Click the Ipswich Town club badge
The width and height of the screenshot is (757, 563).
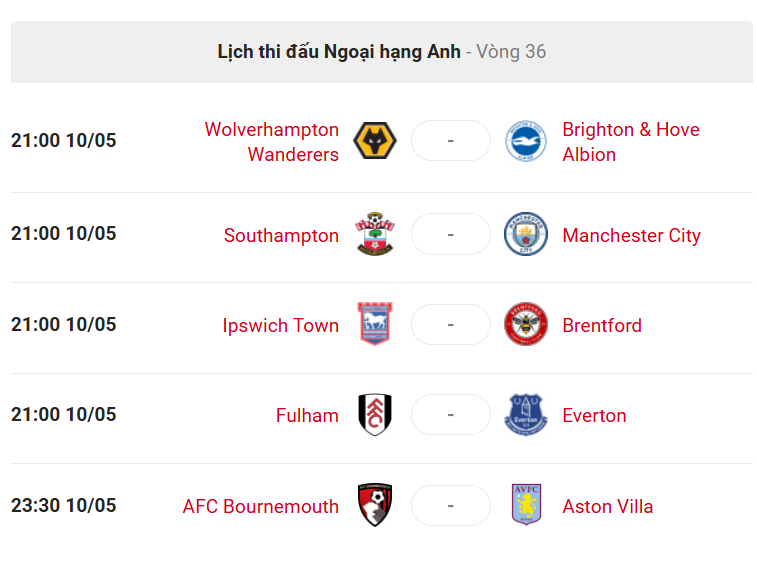[x=375, y=324]
